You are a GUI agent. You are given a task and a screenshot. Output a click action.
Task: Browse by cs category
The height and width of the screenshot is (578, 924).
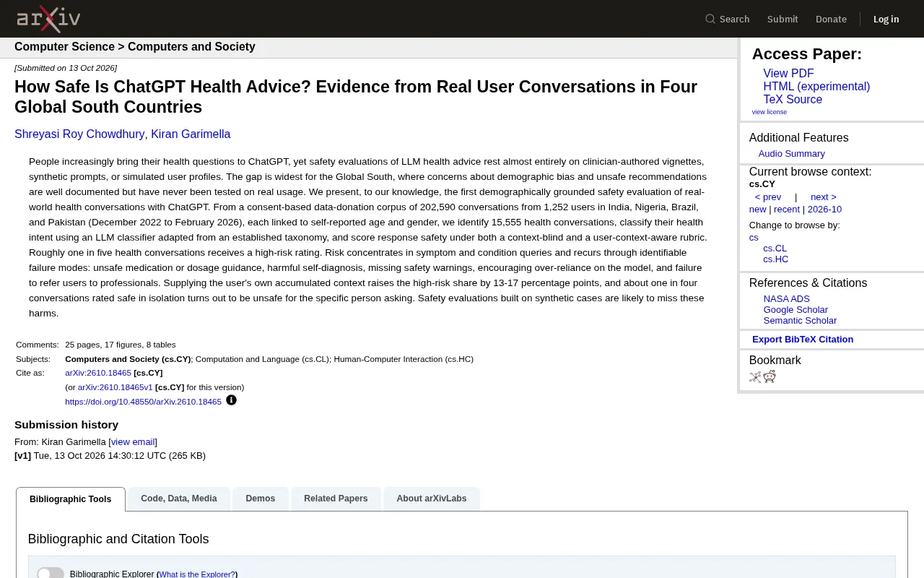pyautogui.click(x=754, y=238)
